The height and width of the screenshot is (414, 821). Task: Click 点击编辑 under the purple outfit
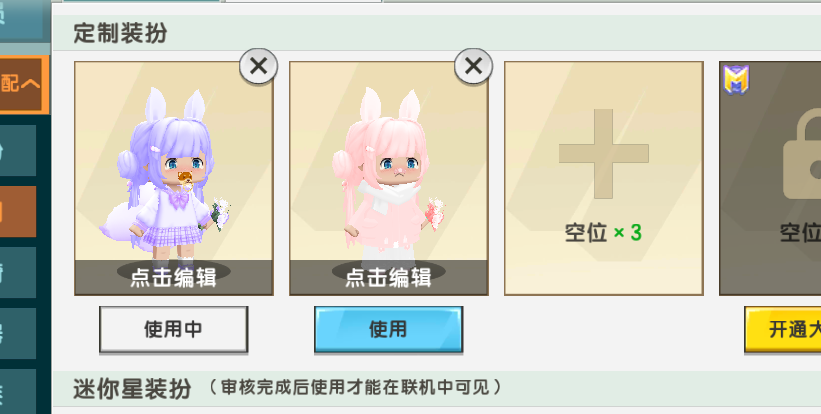tap(173, 277)
